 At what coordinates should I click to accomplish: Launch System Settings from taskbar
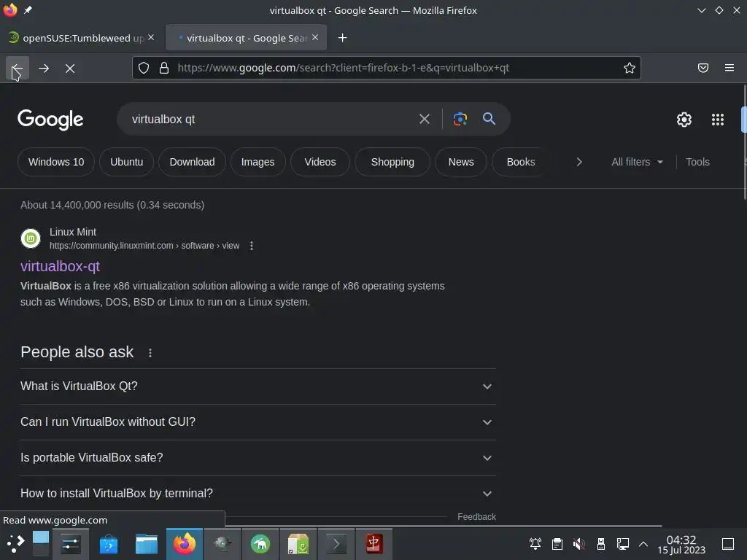[71, 544]
